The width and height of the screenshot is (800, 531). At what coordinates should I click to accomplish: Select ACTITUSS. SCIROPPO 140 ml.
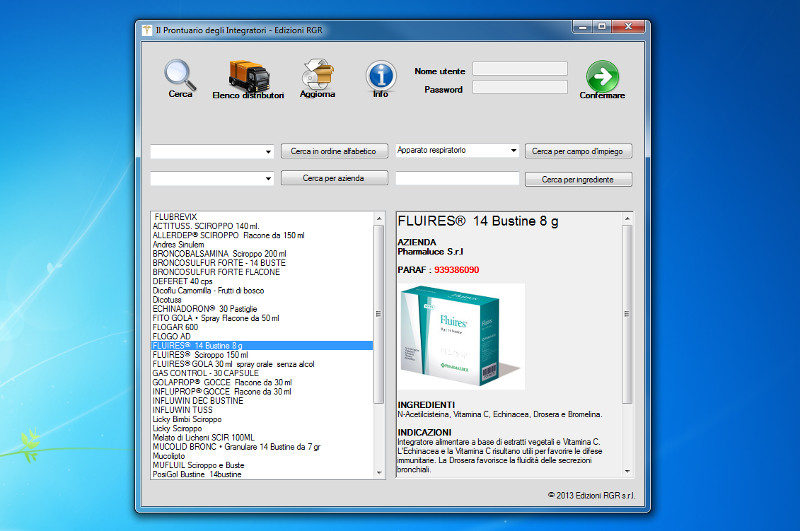point(262,226)
